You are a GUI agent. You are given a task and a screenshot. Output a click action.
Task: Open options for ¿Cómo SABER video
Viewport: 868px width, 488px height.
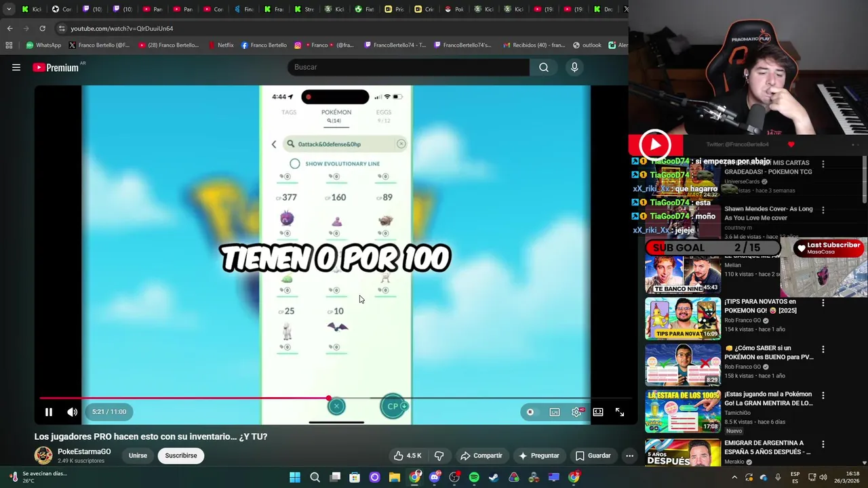823,350
